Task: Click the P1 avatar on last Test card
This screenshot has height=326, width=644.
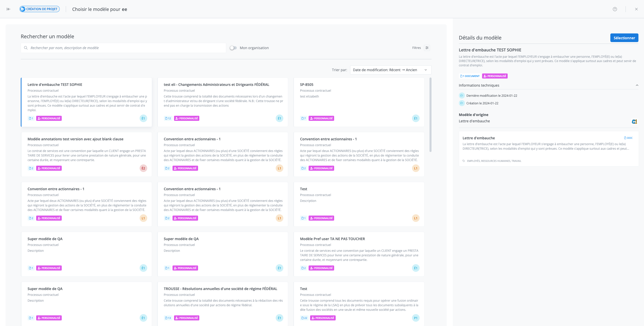Action: pos(415,318)
